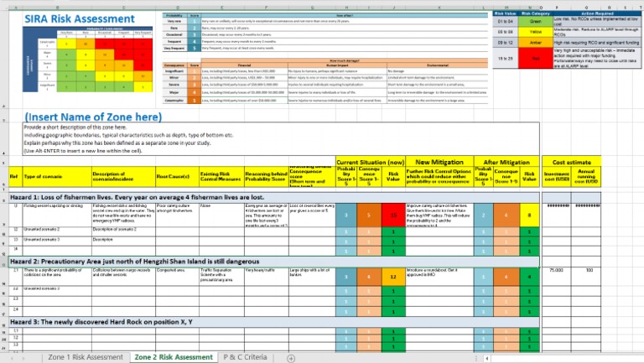Select the 'Ref' column header cell

click(x=15, y=177)
